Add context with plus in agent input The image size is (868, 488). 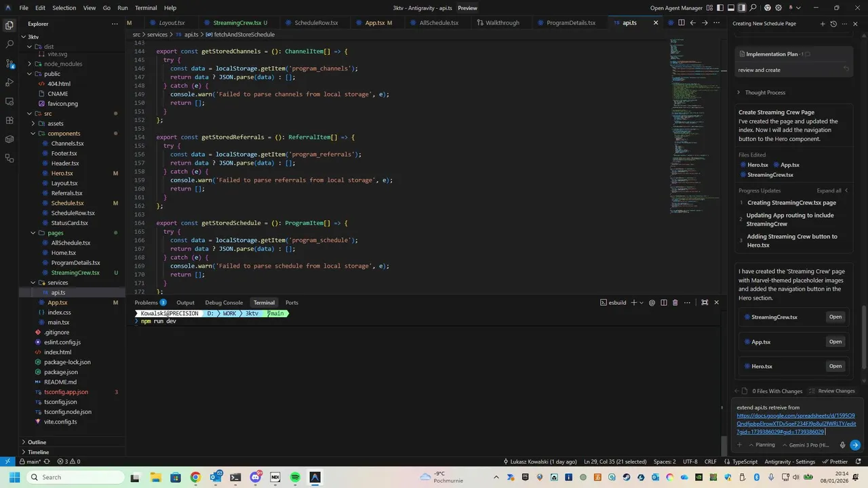[x=740, y=445]
